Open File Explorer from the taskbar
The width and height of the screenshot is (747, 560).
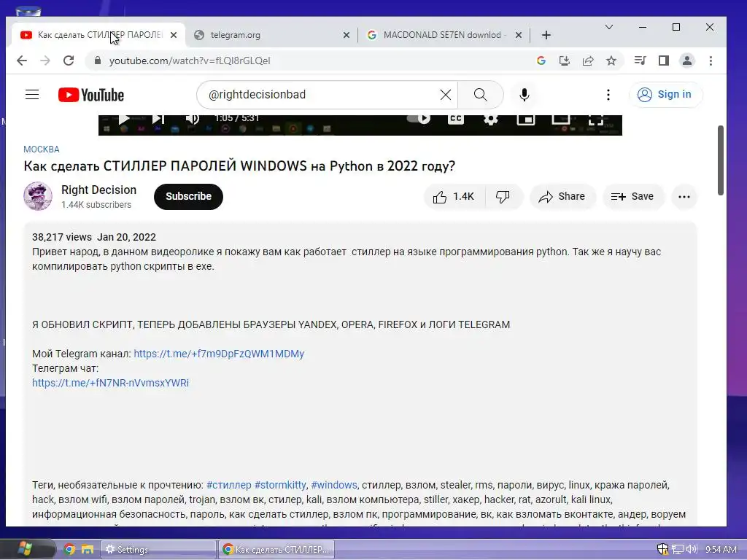tap(88, 549)
